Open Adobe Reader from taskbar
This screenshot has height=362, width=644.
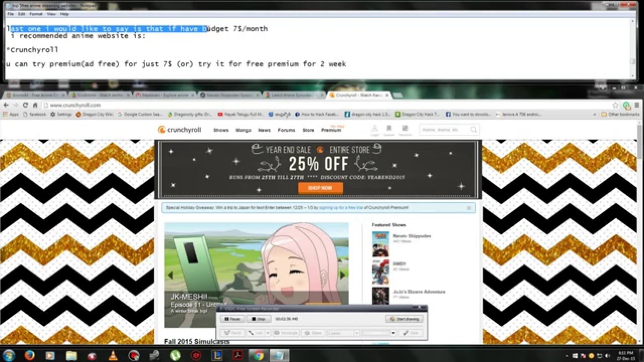[237, 355]
